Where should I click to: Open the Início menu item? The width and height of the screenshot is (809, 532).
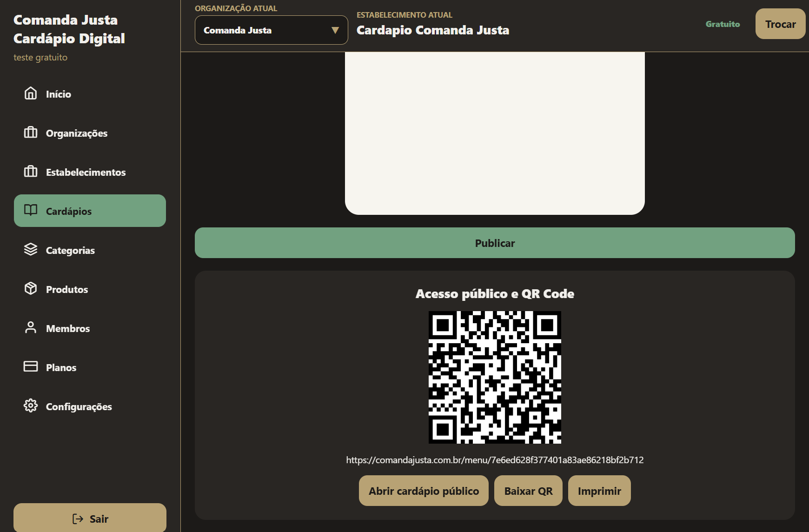click(x=90, y=94)
